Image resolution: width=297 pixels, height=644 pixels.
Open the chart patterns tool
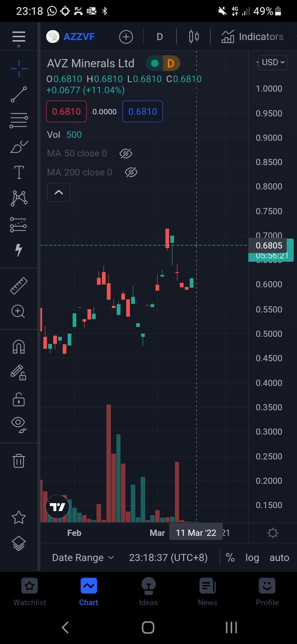click(19, 198)
